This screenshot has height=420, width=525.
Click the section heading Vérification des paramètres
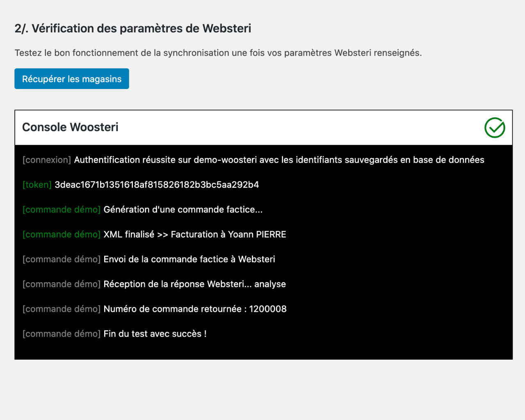coord(133,28)
